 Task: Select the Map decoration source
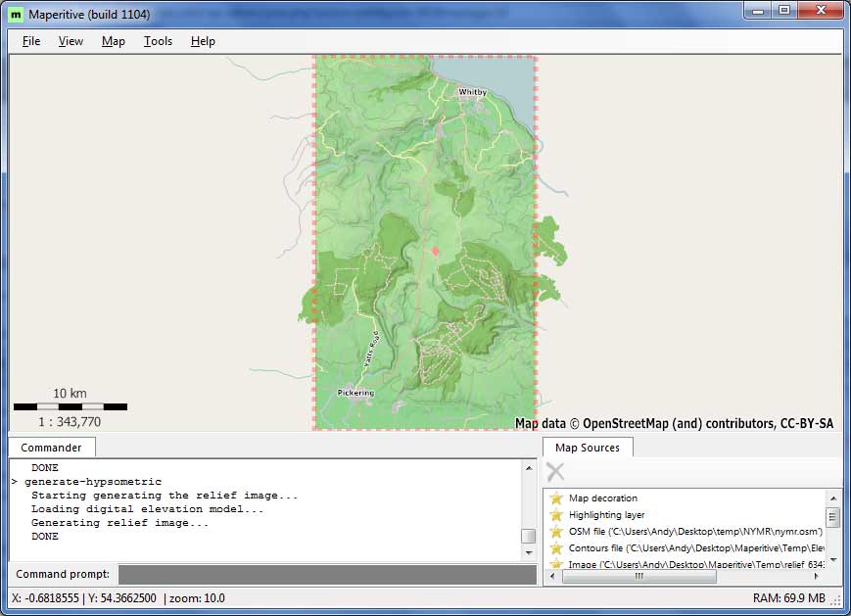point(603,498)
